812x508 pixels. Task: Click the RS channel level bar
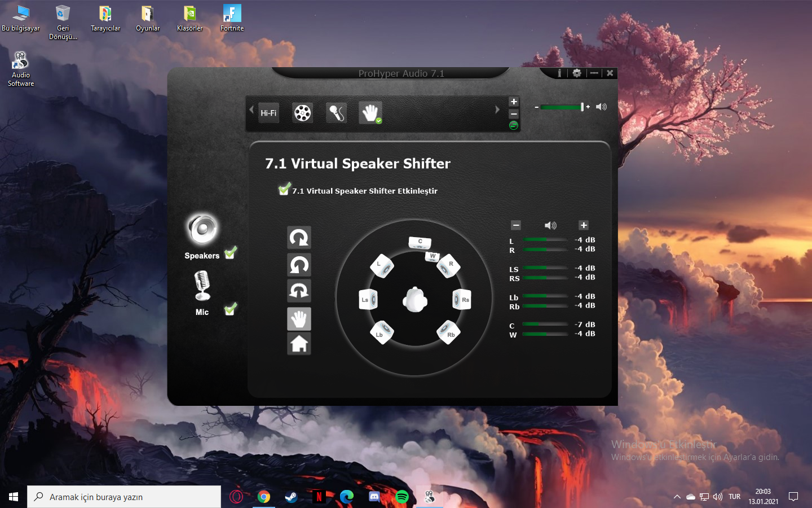coord(545,277)
